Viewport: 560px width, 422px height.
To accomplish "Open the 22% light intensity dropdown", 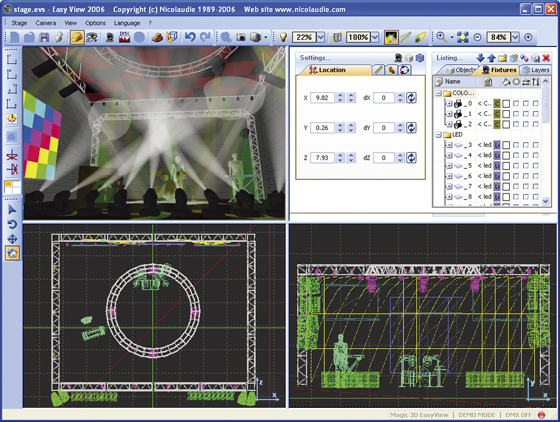I will 321,37.
